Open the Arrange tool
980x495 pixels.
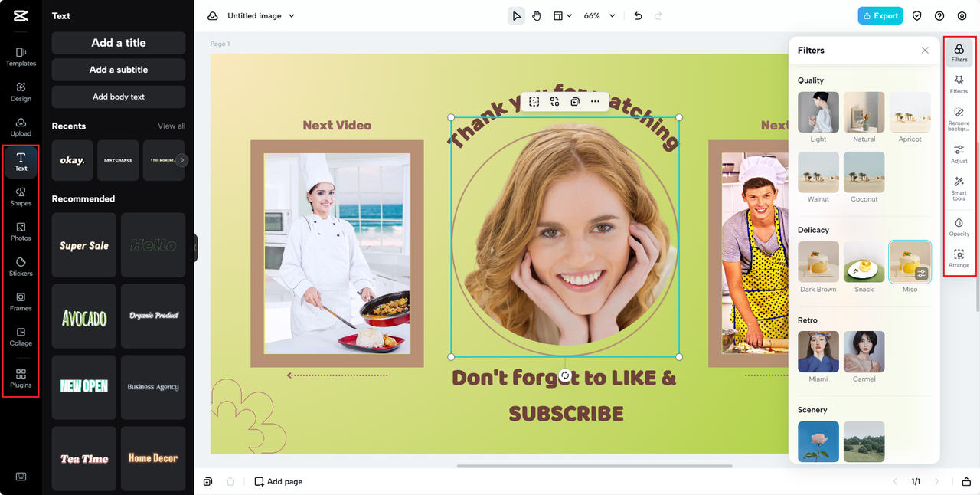959,257
